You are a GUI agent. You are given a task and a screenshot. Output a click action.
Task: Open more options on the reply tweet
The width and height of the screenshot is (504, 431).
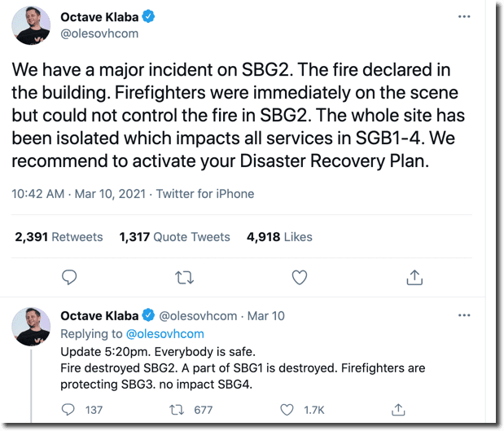point(464,314)
